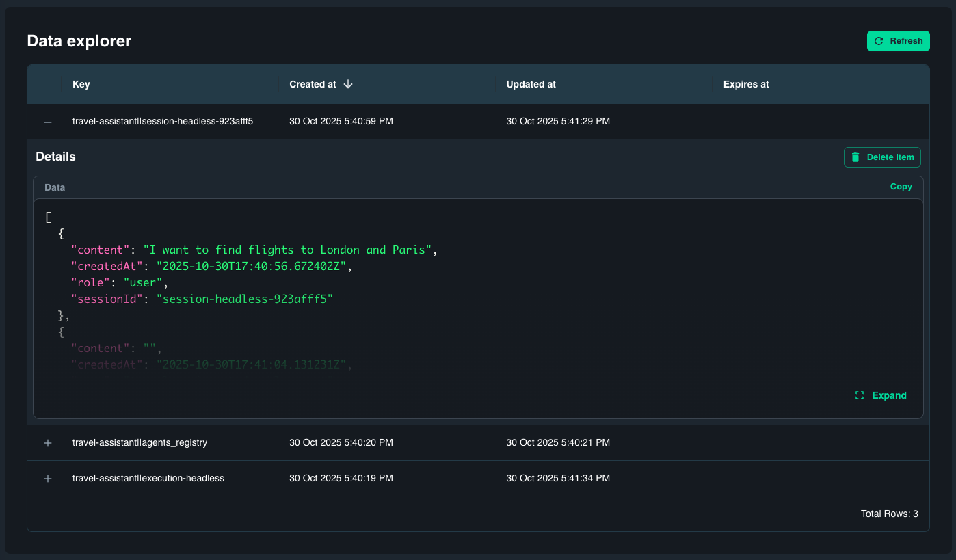The width and height of the screenshot is (956, 560).
Task: Click the sort arrow beside Created at
Action: click(x=348, y=84)
